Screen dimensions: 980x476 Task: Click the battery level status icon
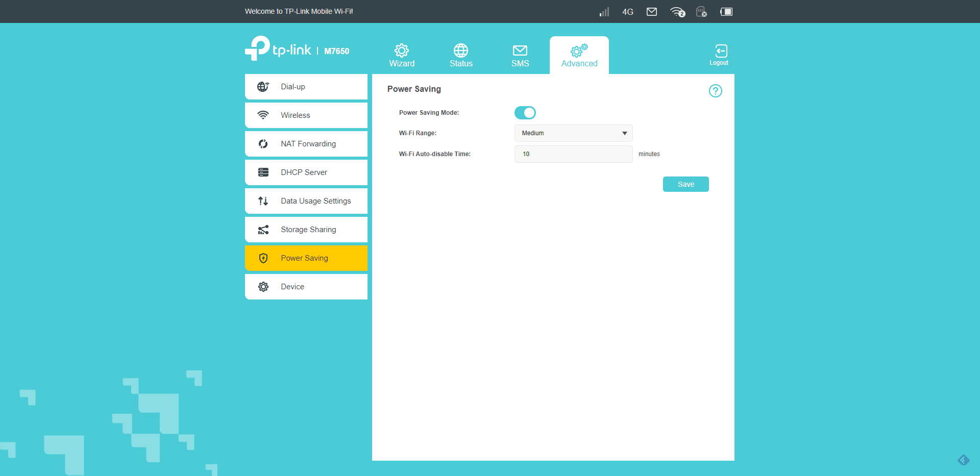click(x=726, y=12)
